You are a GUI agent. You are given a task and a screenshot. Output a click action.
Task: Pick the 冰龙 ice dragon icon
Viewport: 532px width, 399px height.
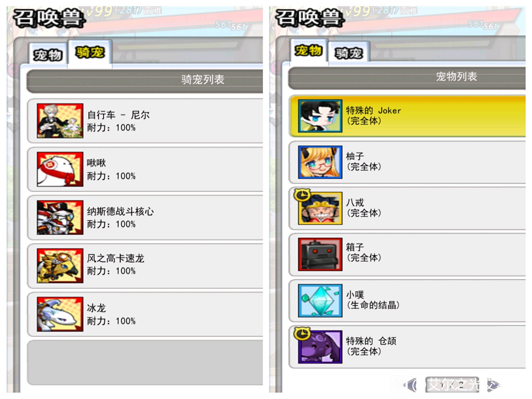pyautogui.click(x=60, y=314)
